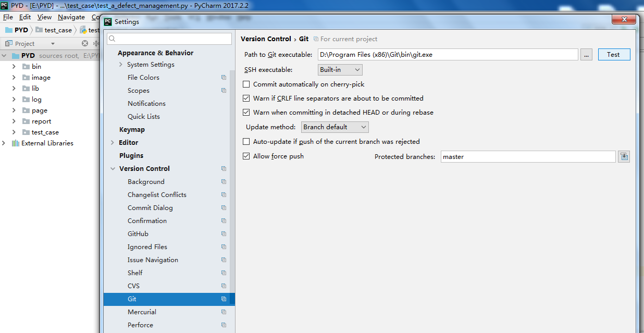Disable the Allow force push checkbox
644x333 pixels.
pos(246,156)
